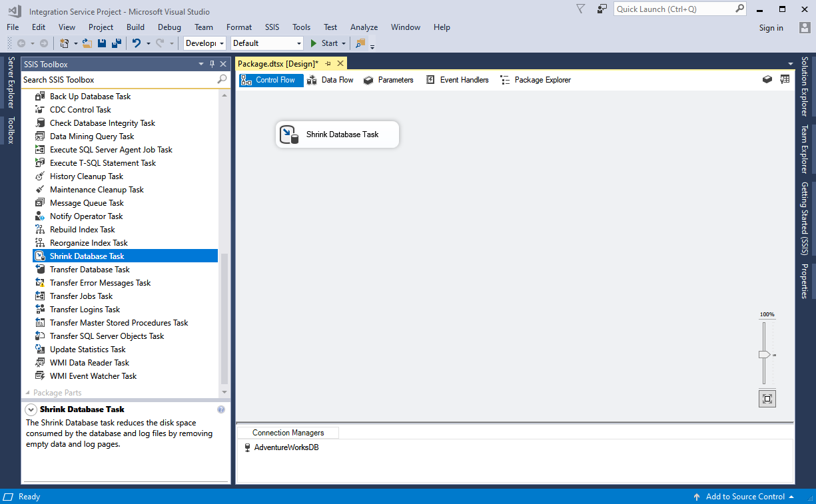Viewport: 816px width, 504px height.
Task: Click the toolbox list vertical scrollbar
Action: [x=224, y=320]
